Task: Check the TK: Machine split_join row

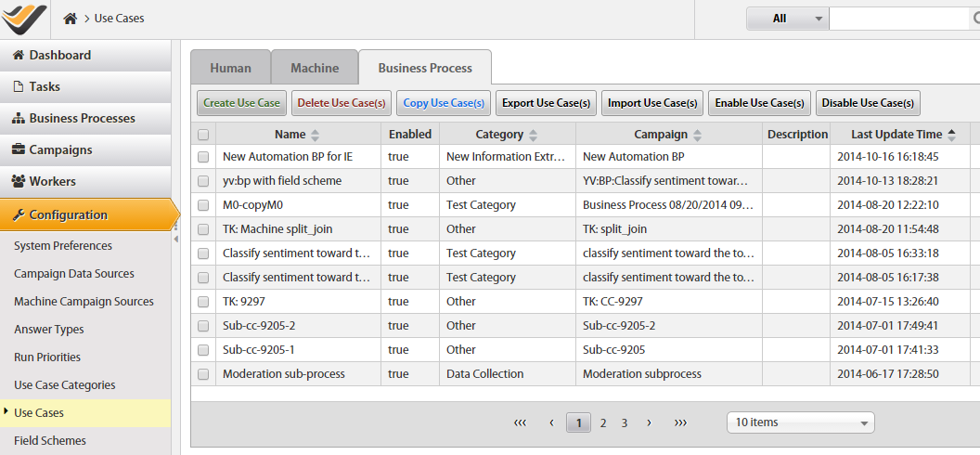Action: coord(203,230)
